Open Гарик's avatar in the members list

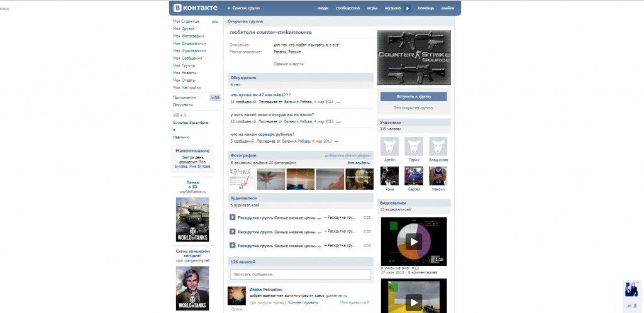(x=414, y=146)
